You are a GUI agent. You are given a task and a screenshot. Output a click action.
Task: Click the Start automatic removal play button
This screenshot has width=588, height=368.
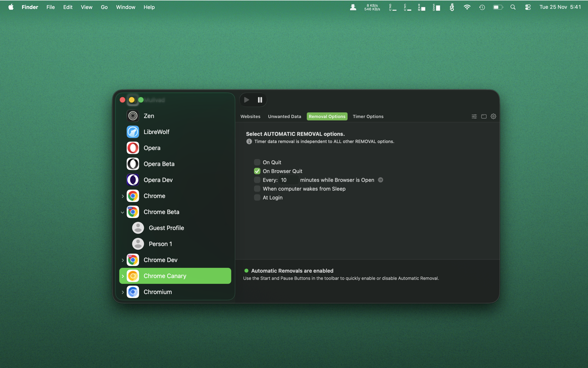click(247, 100)
